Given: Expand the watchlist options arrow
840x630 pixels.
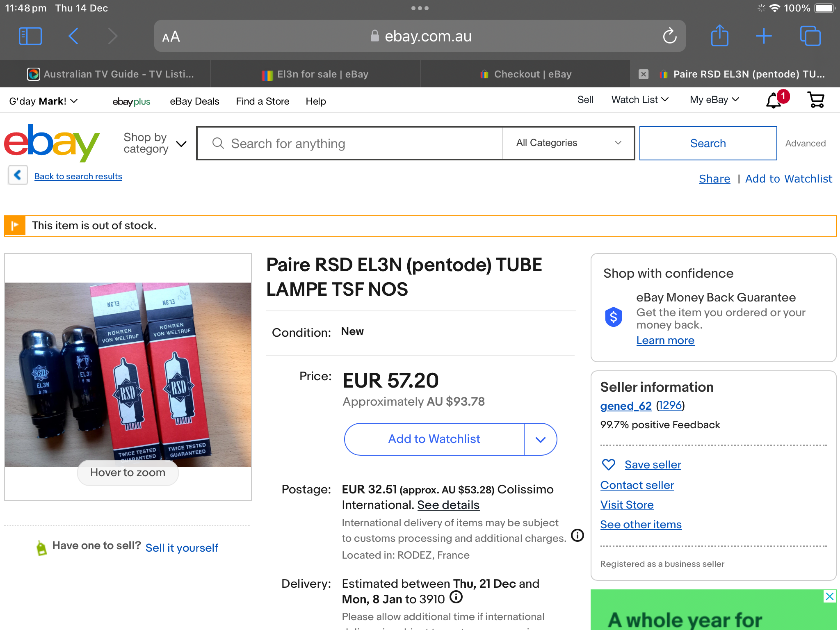Looking at the screenshot, I should tap(541, 439).
